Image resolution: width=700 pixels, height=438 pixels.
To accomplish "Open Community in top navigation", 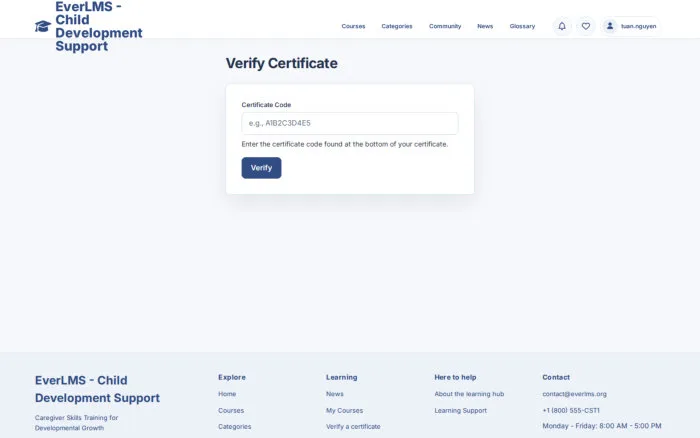I will coord(445,26).
